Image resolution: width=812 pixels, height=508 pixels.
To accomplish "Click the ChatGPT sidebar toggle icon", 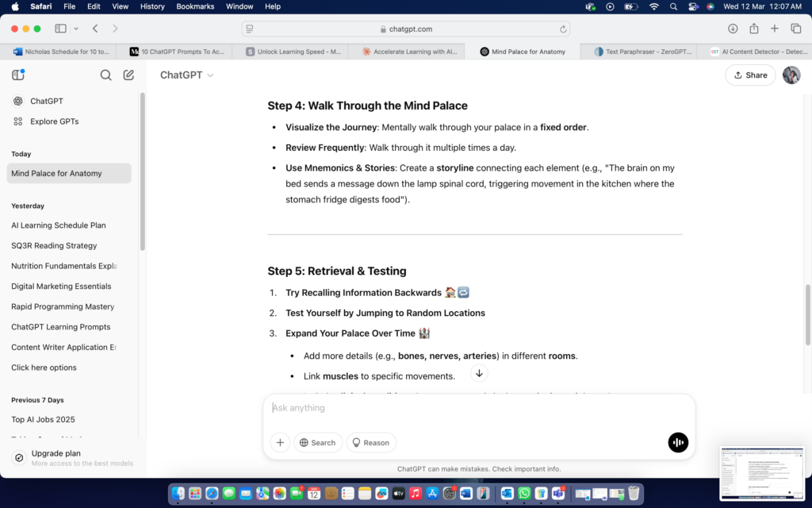I will (x=18, y=75).
